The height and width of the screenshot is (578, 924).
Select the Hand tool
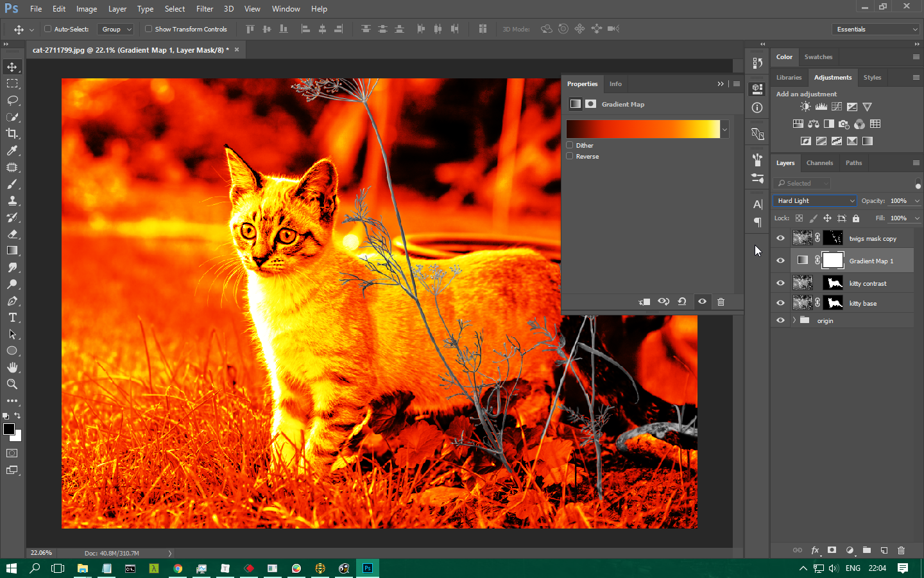[x=12, y=367]
